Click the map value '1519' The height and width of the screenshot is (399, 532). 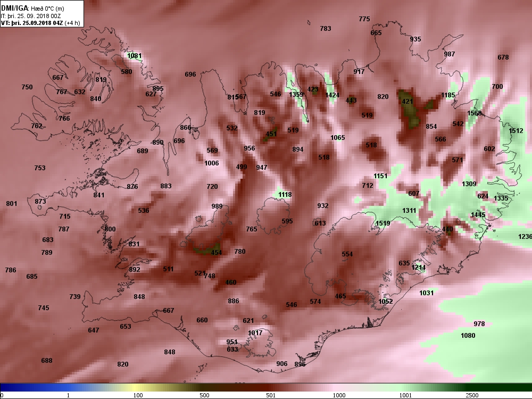click(x=383, y=223)
